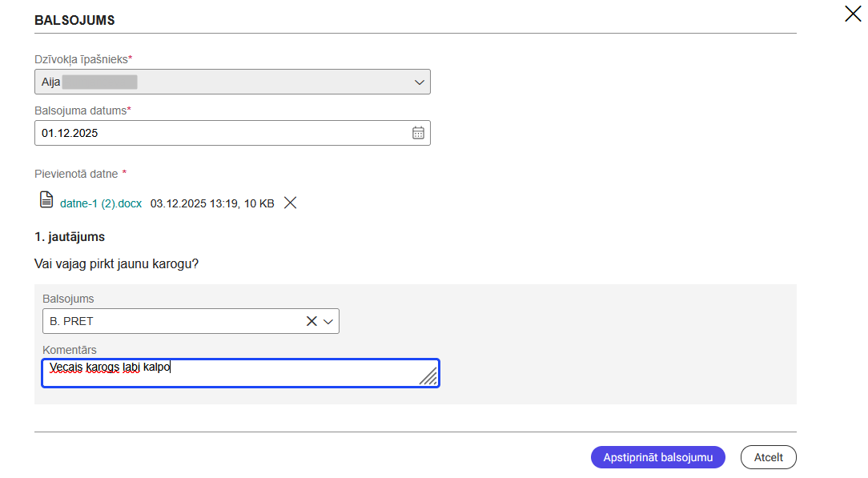
Task: Remove the attached datne-1 (2).docx file
Action: pos(291,203)
